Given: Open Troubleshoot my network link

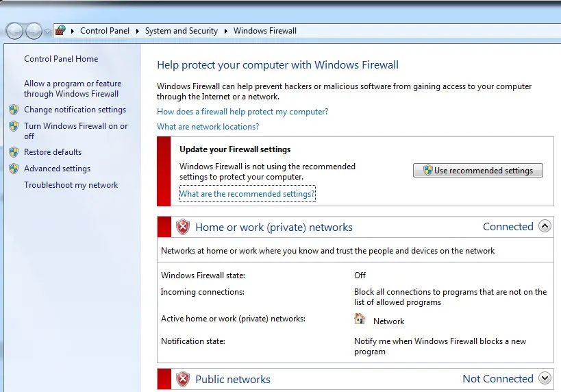Looking at the screenshot, I should pyautogui.click(x=71, y=185).
